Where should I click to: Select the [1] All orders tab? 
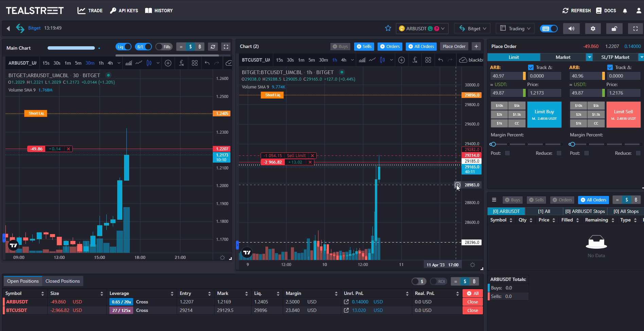544,211
